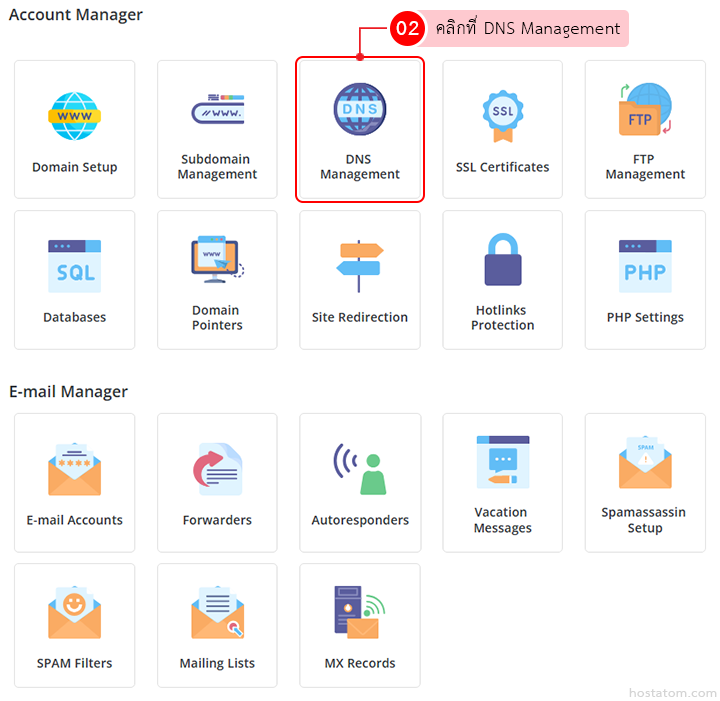
Task: Open Autoresponders icon
Action: (x=359, y=469)
